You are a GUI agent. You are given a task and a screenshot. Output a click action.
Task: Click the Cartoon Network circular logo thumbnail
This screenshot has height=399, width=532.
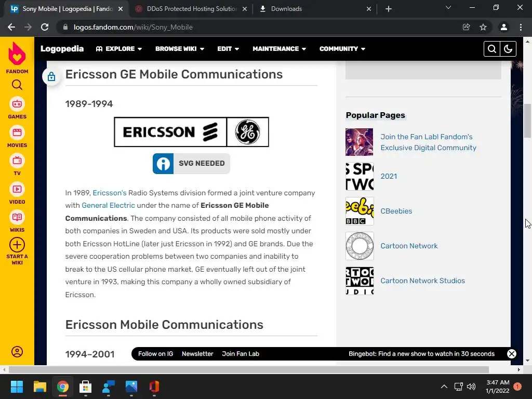click(x=360, y=246)
